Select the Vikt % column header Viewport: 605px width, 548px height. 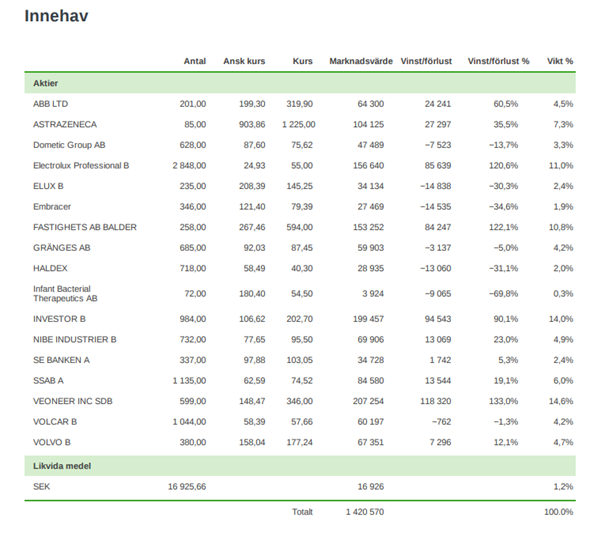click(560, 61)
